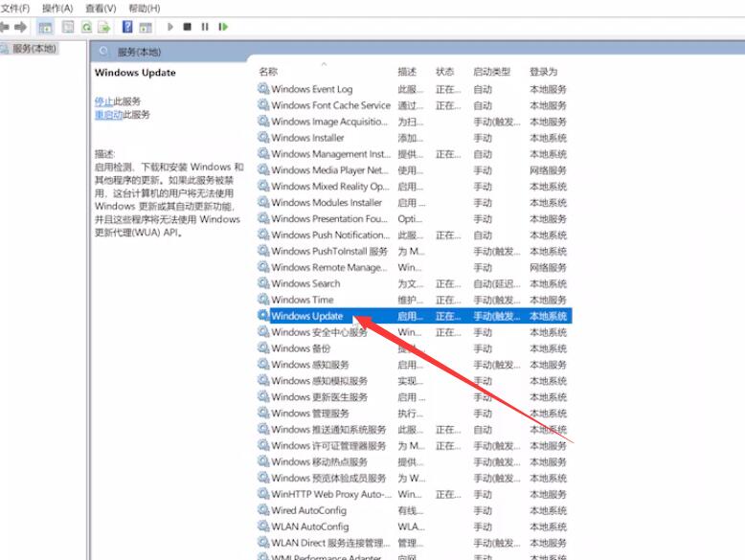
Task: Restart the service with the Restart toolbar icon
Action: click(x=223, y=27)
